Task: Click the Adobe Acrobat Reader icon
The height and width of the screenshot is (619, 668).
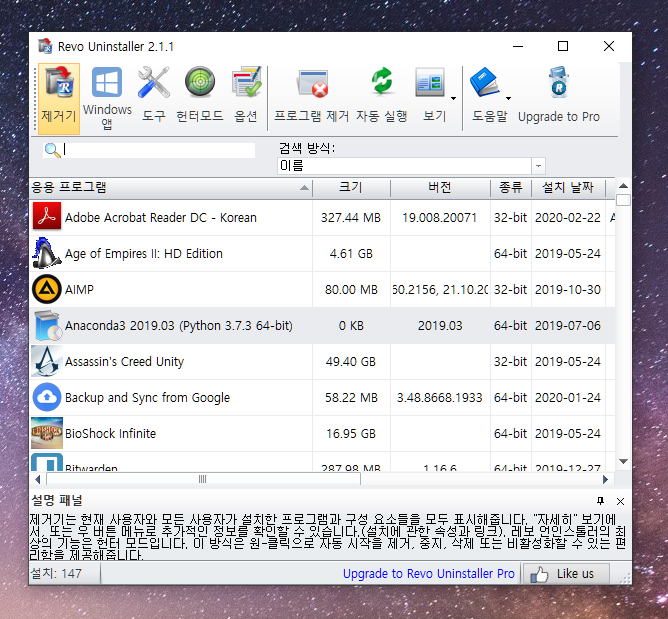Action: click(x=47, y=217)
